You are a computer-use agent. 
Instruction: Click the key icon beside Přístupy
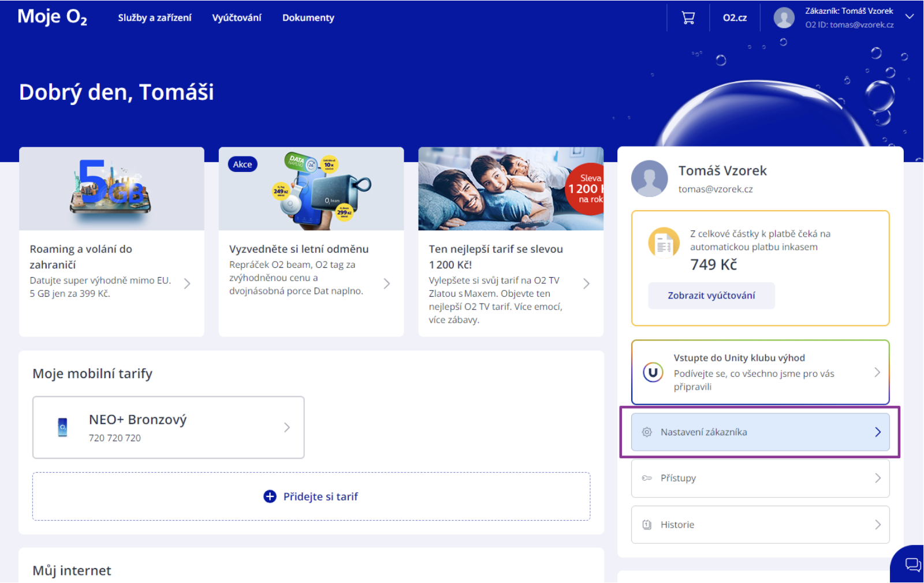coord(647,478)
